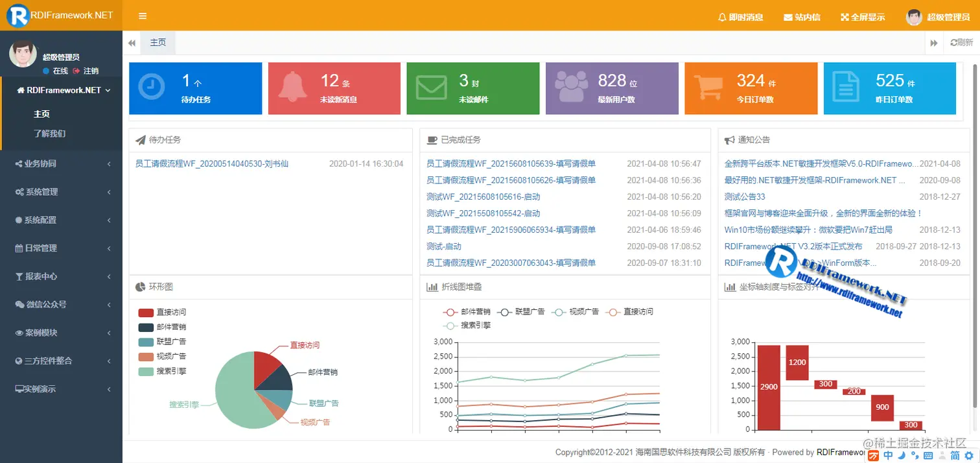Open the 测试公告33 notice

coord(744,196)
